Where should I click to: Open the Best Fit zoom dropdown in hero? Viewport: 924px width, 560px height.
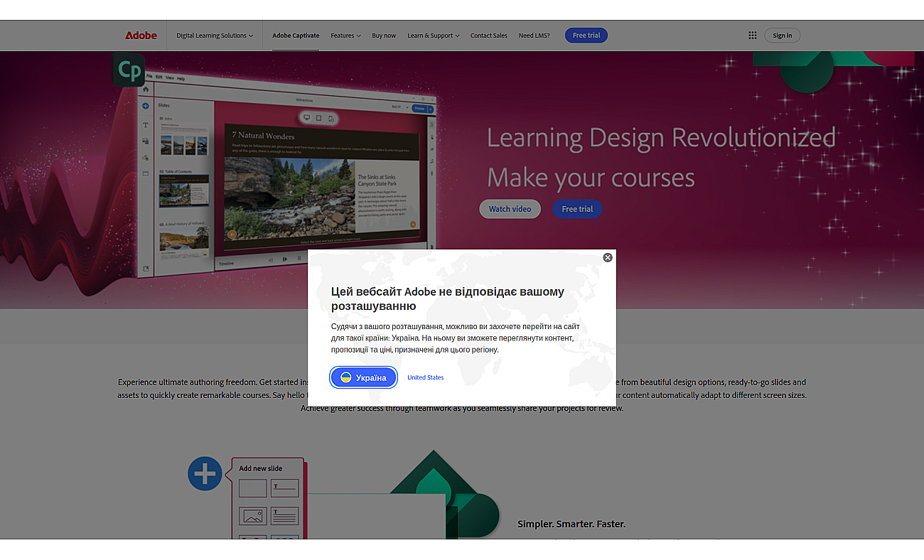(x=399, y=107)
